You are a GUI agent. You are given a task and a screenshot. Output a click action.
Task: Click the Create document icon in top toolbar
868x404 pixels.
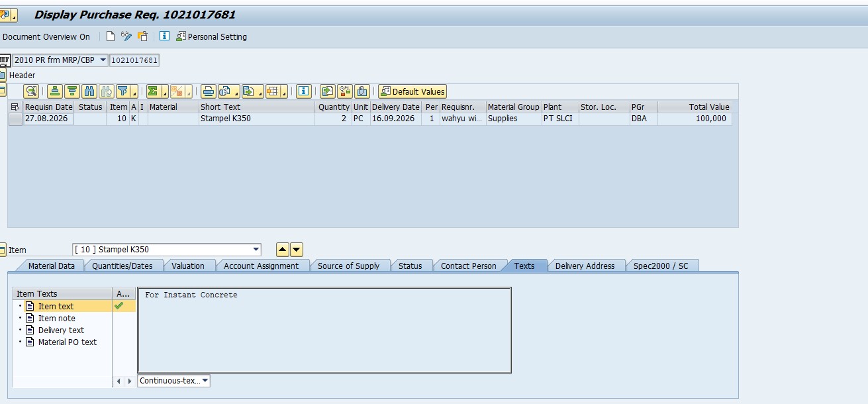pyautogui.click(x=111, y=36)
